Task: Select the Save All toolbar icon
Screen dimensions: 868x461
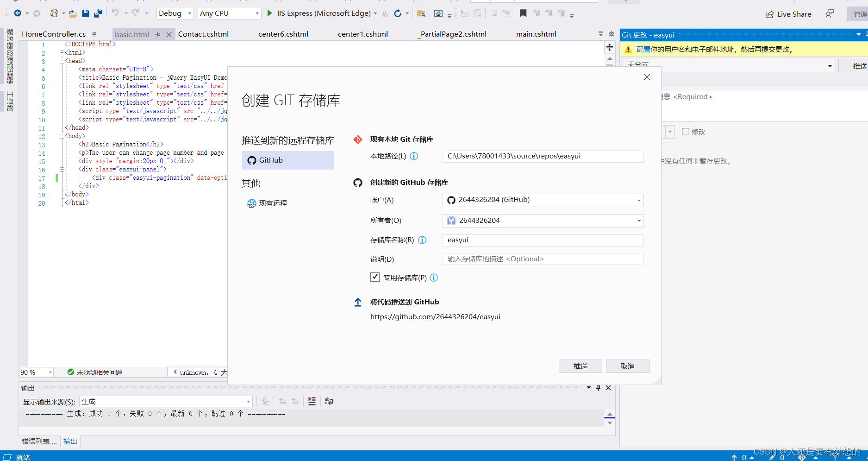Action: click(x=98, y=13)
